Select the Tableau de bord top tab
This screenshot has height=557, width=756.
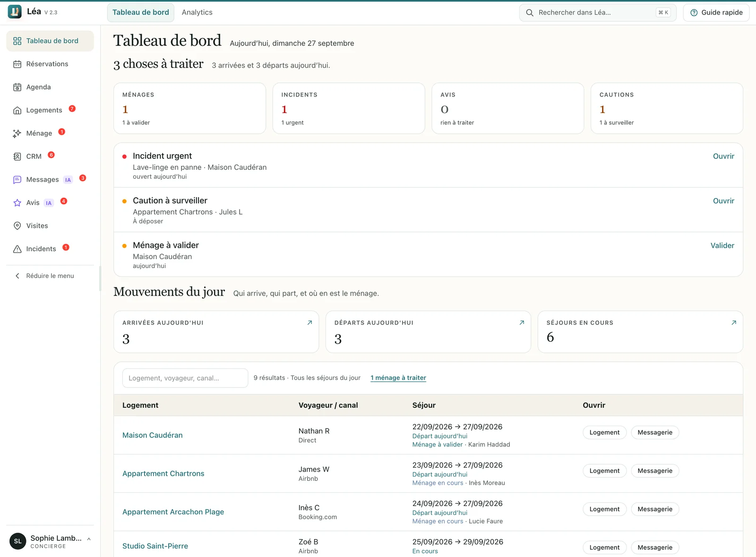point(141,12)
